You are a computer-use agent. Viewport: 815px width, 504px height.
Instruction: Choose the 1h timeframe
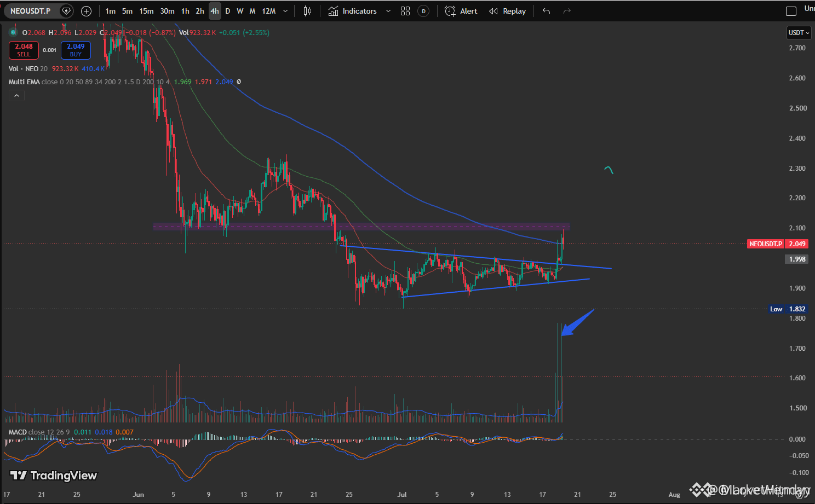(185, 11)
